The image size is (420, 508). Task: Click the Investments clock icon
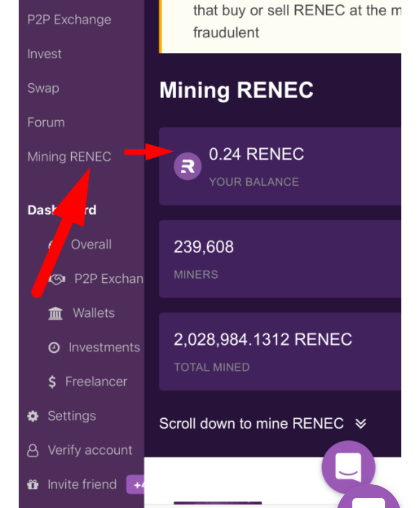(54, 348)
